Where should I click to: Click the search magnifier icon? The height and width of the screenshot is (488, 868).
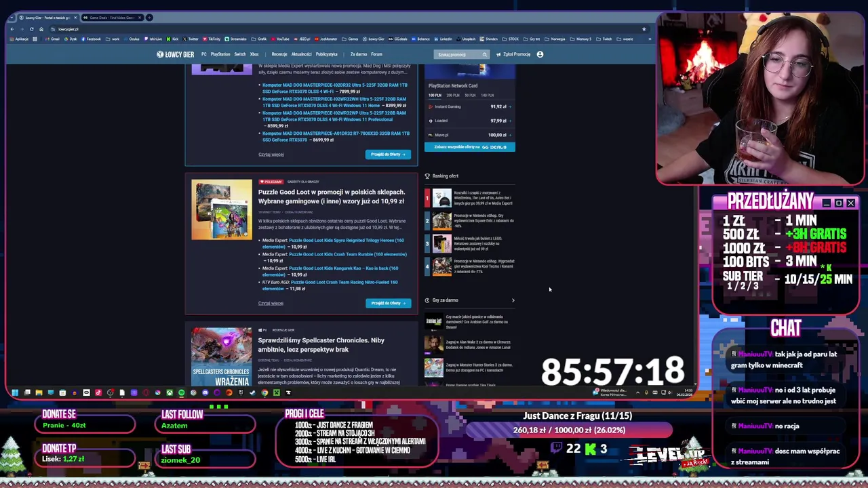[x=484, y=54]
